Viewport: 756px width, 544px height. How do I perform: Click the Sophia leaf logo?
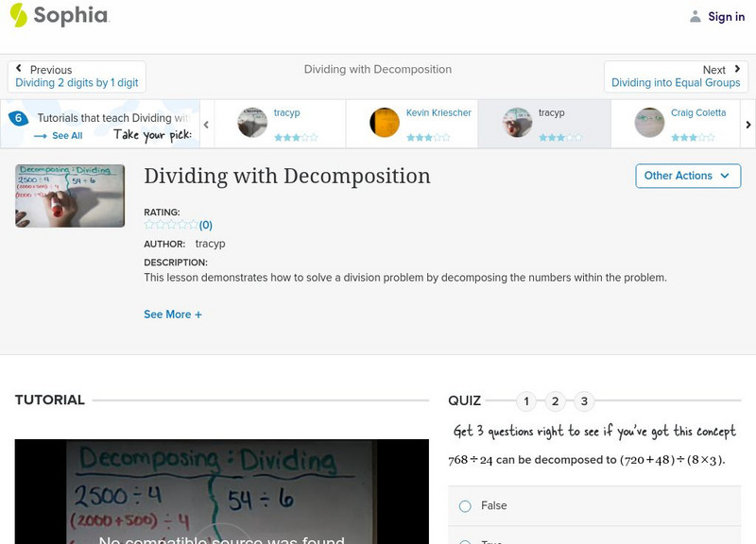[17, 16]
